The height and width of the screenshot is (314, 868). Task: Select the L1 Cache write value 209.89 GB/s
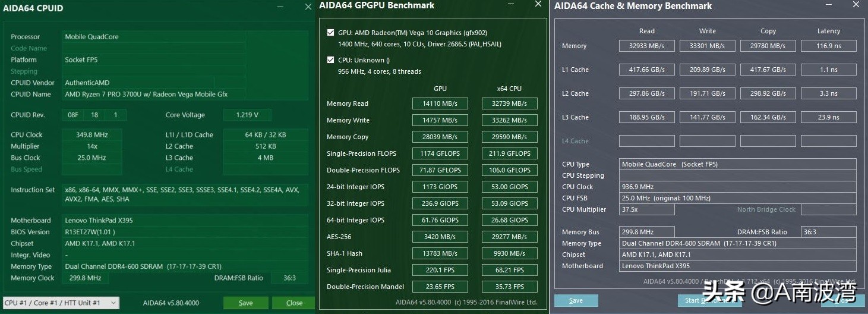[x=707, y=70]
